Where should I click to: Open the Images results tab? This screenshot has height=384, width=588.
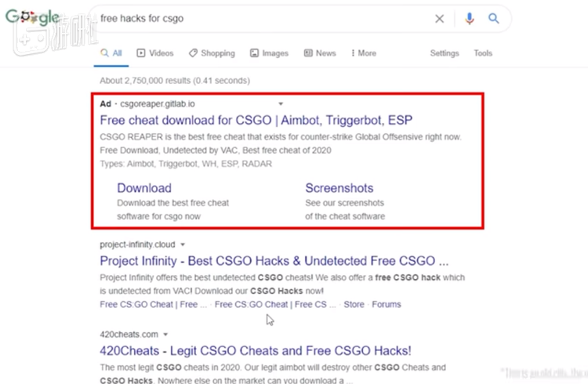pyautogui.click(x=270, y=53)
